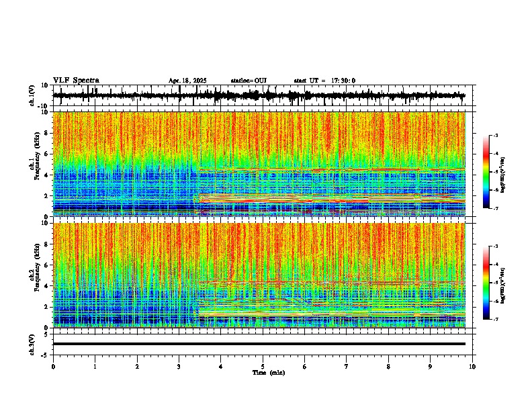Click time axis tick label 0

tap(53, 367)
